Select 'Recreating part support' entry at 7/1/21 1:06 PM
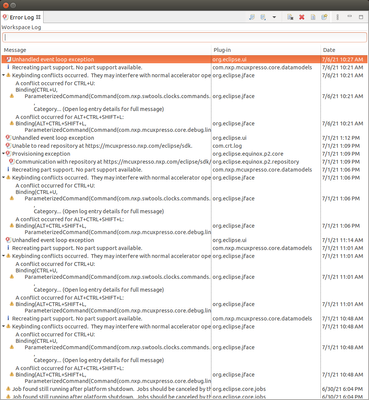The height and width of the screenshot is (400, 369). (x=184, y=170)
